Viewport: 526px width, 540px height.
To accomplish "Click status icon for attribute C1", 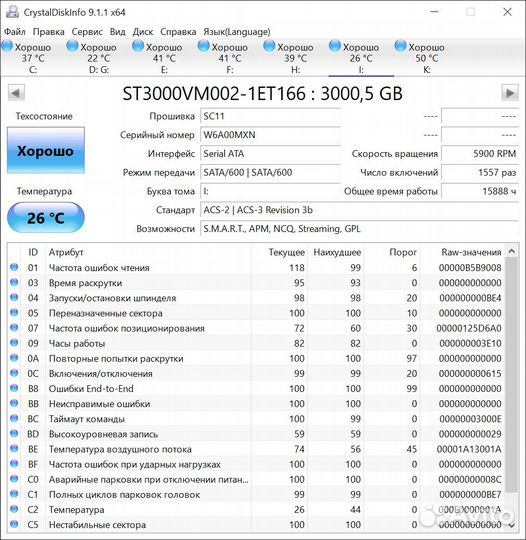I will [14, 494].
